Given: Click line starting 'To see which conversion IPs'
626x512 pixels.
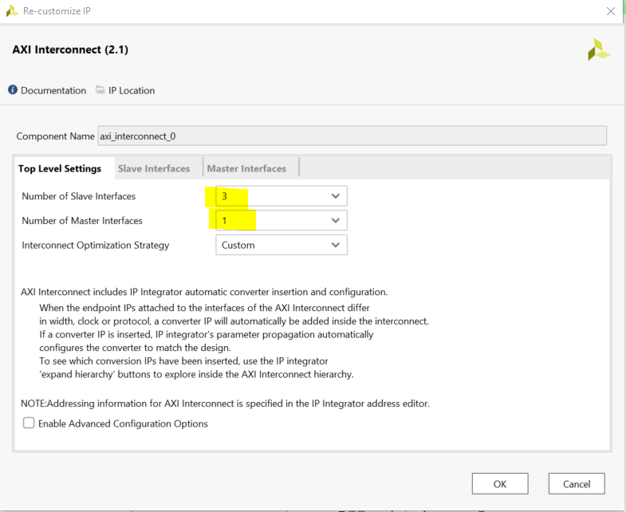Looking at the screenshot, I should pos(184,361).
